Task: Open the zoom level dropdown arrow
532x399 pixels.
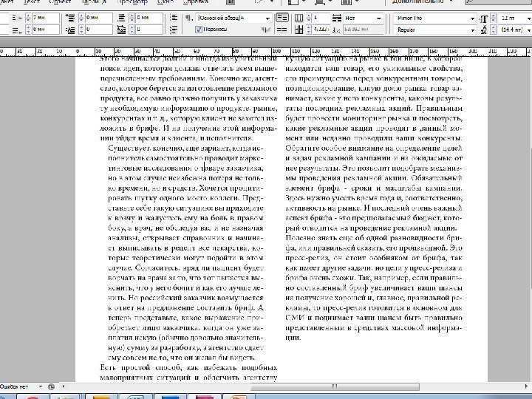Action: (272, 1)
